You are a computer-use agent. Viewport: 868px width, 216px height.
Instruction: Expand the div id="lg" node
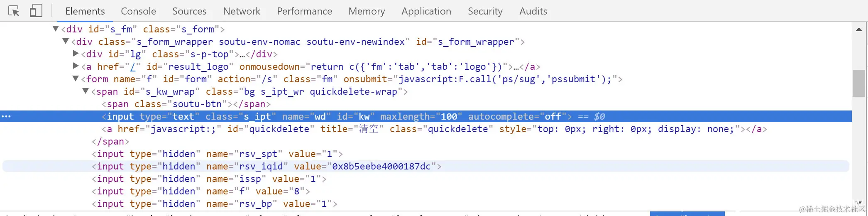[76, 53]
